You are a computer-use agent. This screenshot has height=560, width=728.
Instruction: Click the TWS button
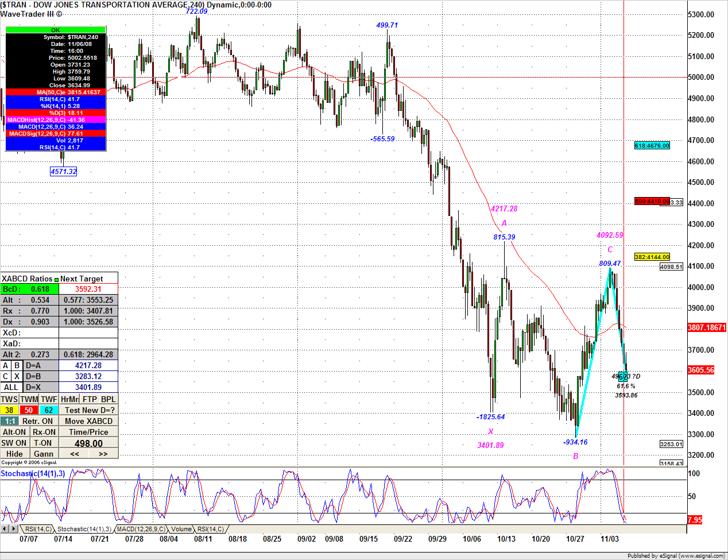tap(10, 399)
